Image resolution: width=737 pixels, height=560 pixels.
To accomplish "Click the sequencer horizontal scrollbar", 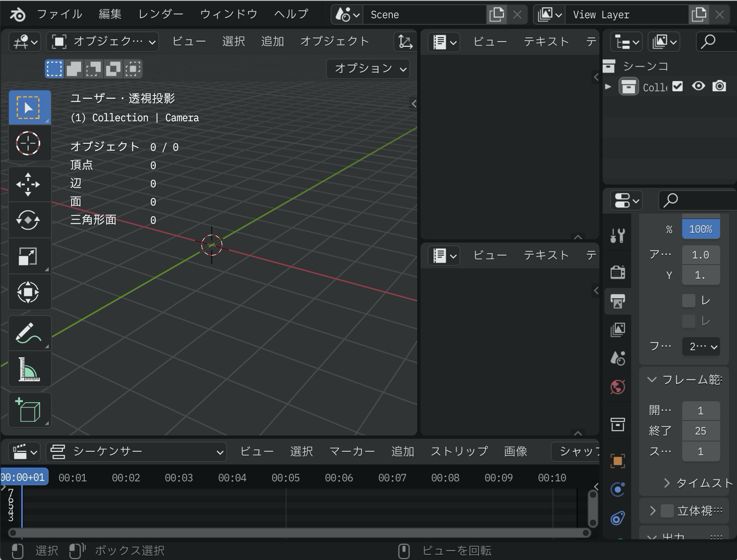I will click(x=300, y=533).
